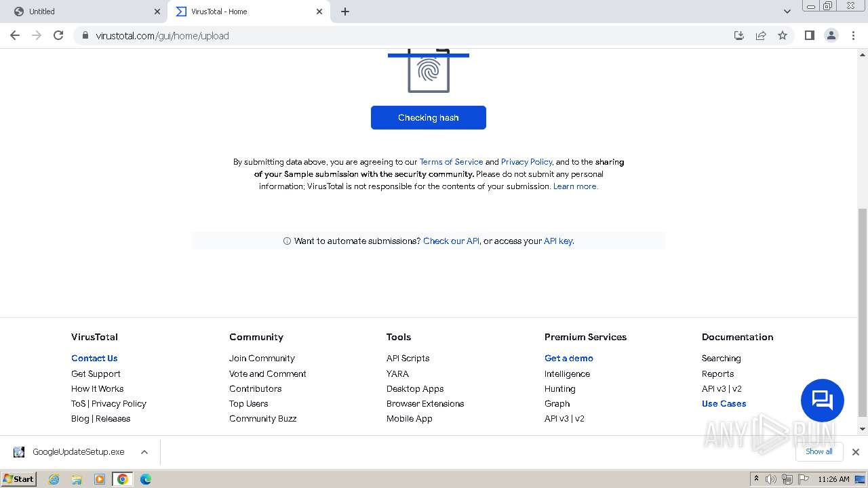
Task: Click the page vertical scrollbar thumb
Action: click(x=863, y=312)
